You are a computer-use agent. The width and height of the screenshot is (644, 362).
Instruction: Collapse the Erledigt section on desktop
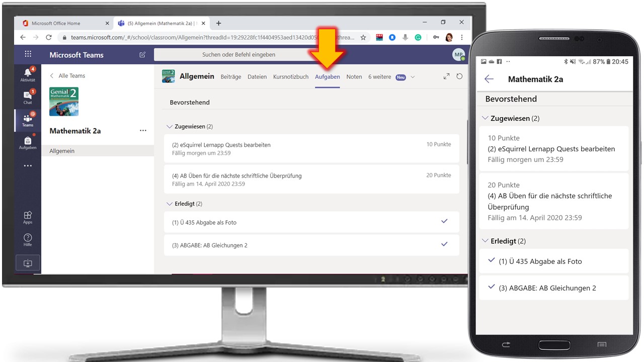click(x=169, y=204)
